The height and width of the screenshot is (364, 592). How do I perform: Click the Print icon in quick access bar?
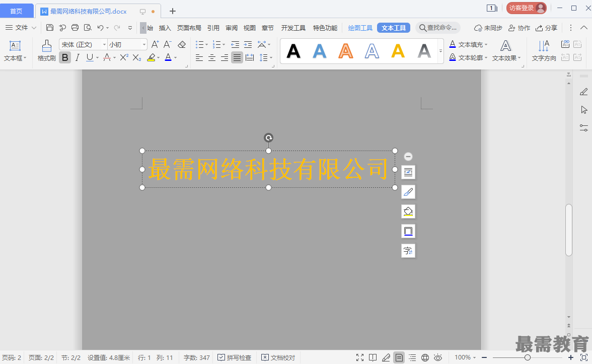tap(75, 28)
